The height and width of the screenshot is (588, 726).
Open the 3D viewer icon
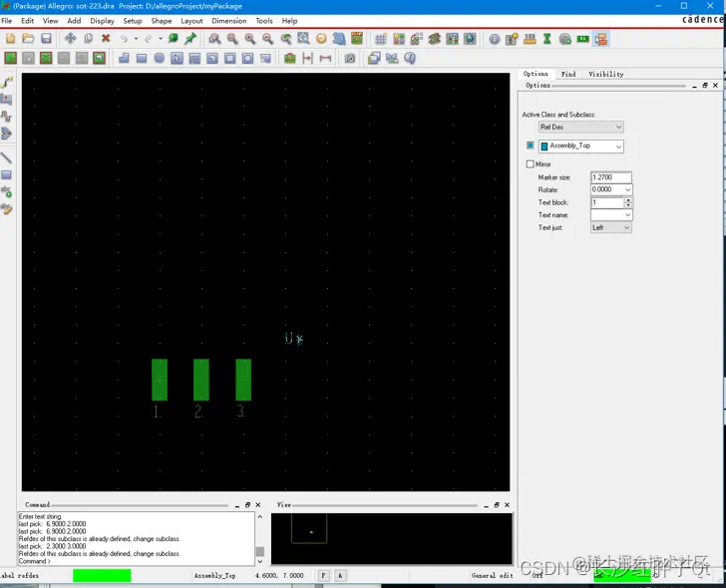tap(339, 39)
